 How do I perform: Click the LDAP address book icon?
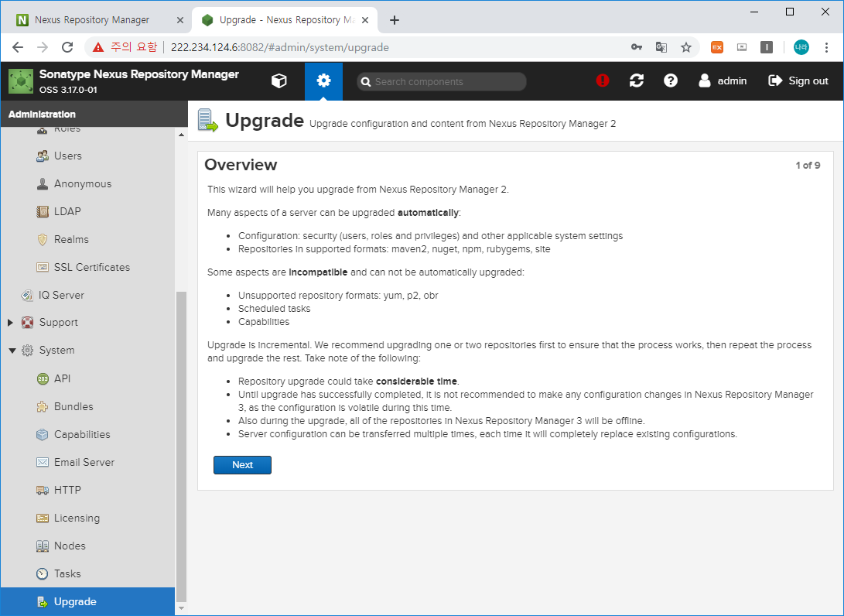pyautogui.click(x=42, y=211)
